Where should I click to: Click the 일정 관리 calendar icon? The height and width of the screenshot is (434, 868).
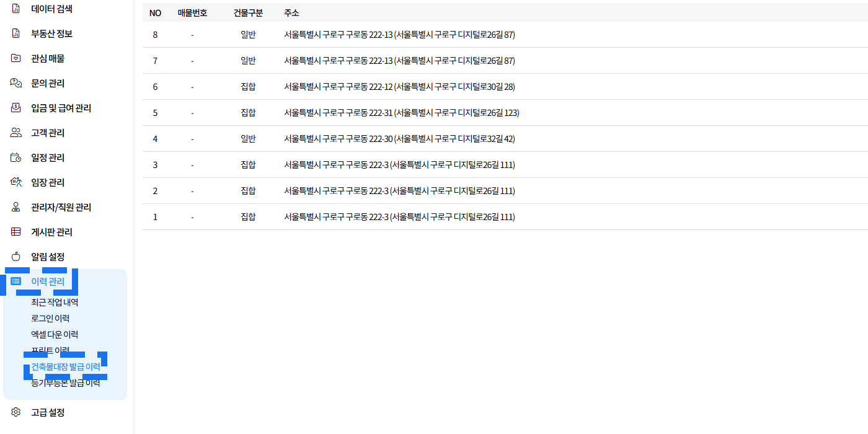point(16,157)
